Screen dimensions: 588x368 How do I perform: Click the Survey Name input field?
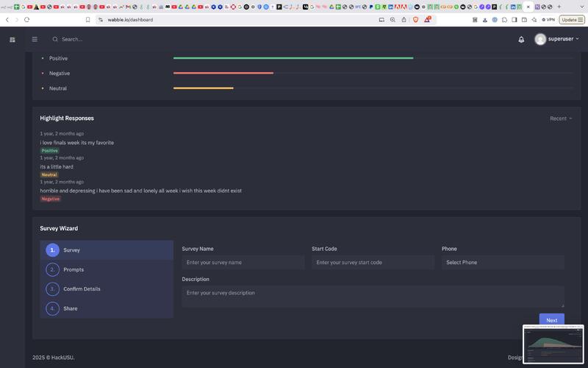[243, 263]
